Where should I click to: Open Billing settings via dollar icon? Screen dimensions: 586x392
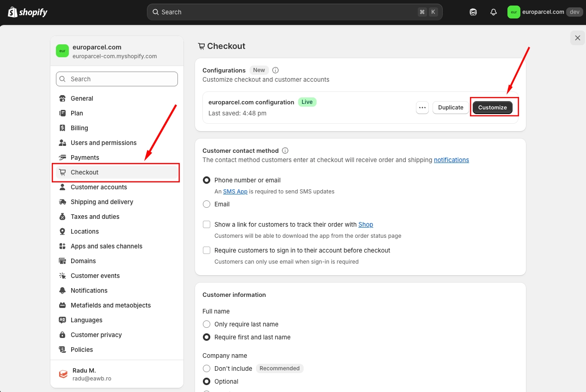pos(62,128)
